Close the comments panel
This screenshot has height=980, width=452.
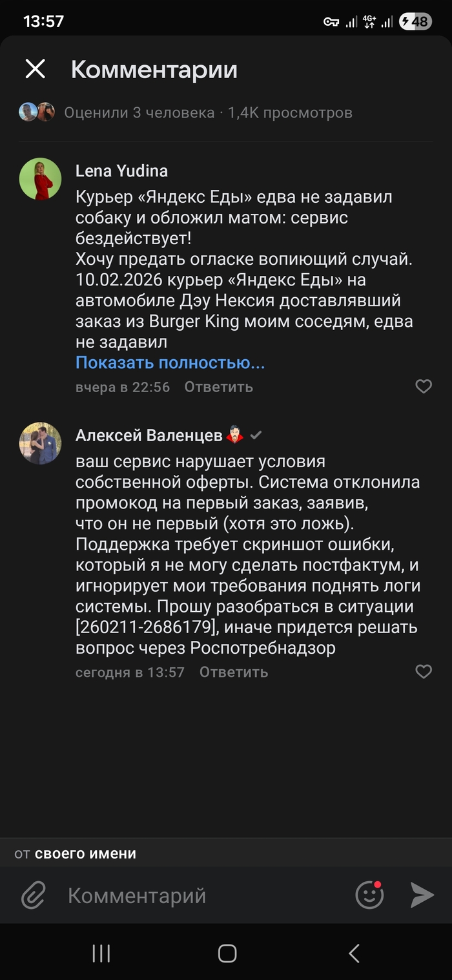pyautogui.click(x=35, y=69)
